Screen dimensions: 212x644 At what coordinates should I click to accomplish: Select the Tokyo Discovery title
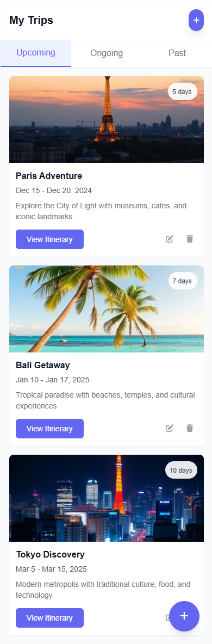50,555
